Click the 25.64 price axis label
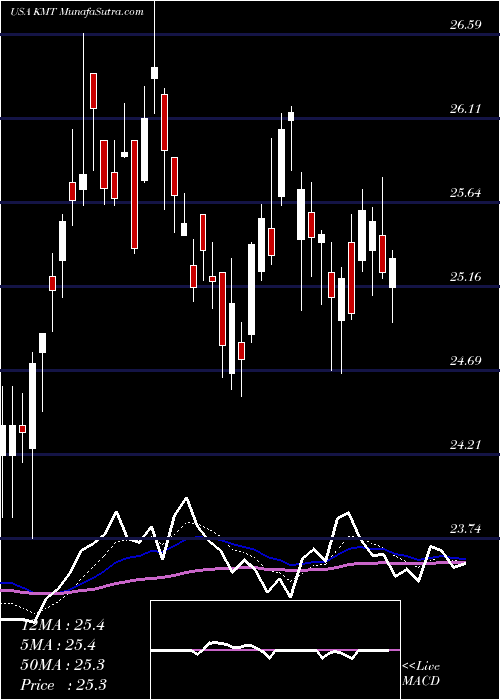The height and width of the screenshot is (700, 500). (465, 193)
